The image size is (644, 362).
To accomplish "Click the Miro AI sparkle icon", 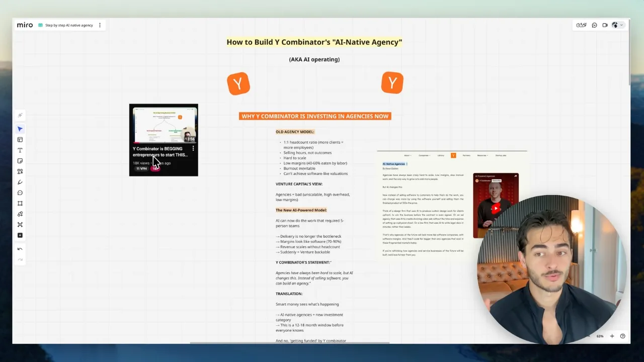I will click(x=20, y=115).
